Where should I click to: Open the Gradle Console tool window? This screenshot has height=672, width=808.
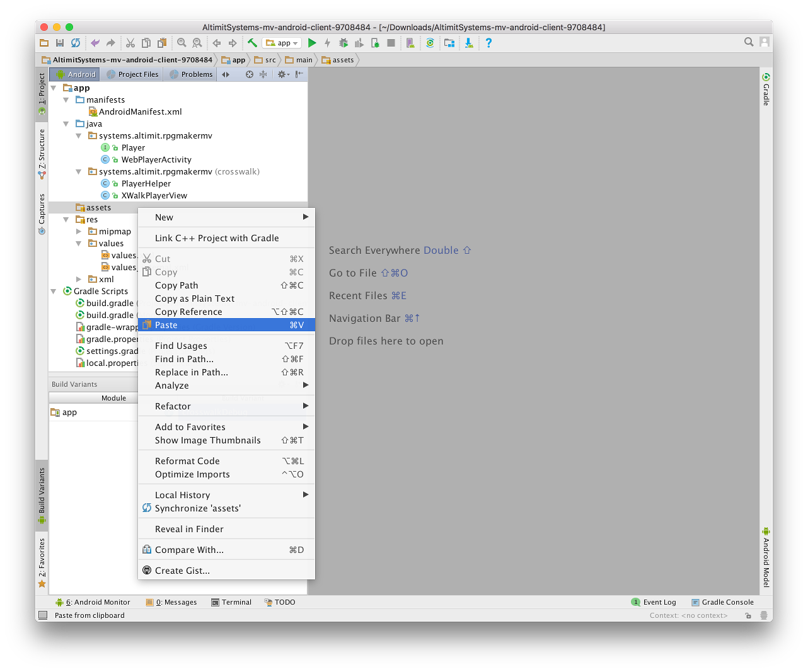pyautogui.click(x=722, y=603)
